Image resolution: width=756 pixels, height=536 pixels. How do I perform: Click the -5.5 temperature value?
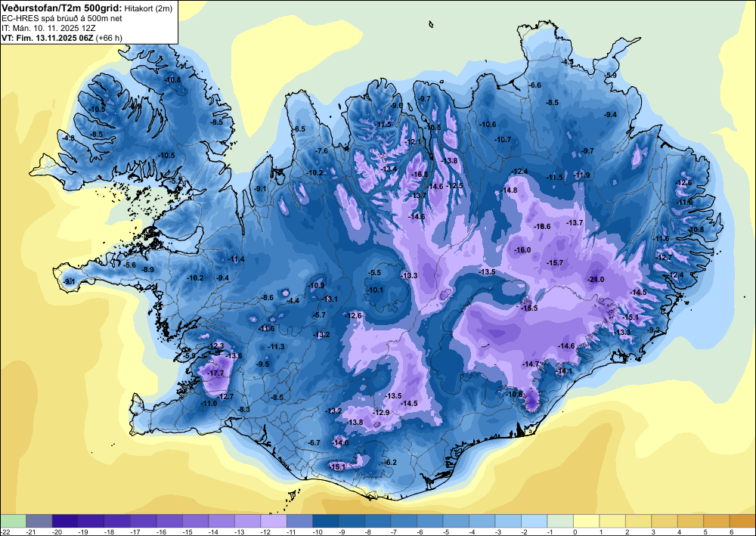point(375,272)
